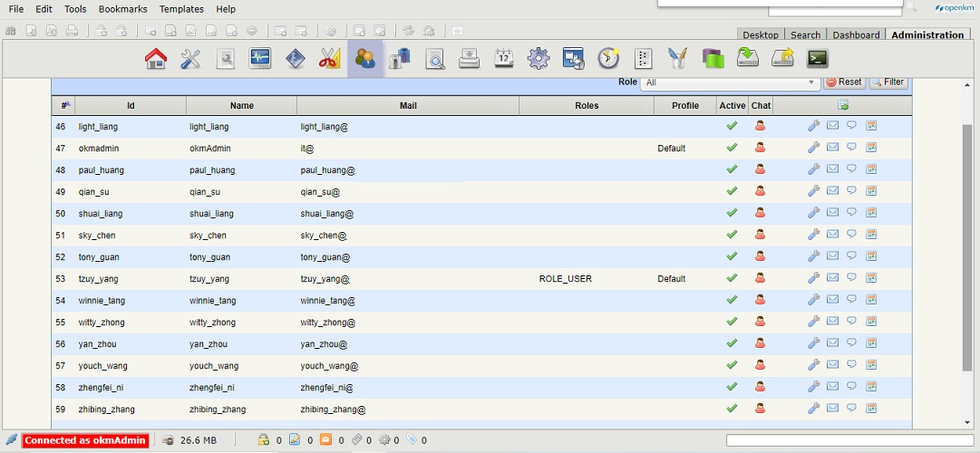Open the gear workflow icon in toolbar
980x453 pixels.
(539, 59)
